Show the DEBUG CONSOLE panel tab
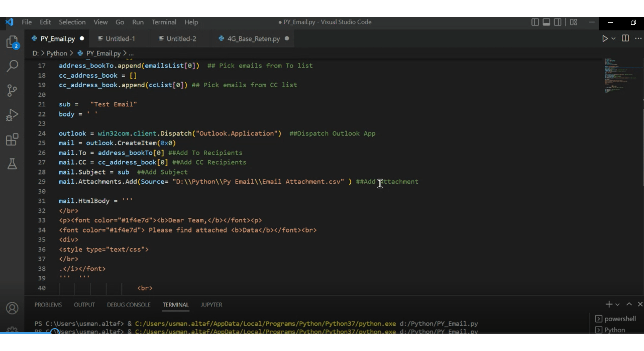 click(129, 305)
